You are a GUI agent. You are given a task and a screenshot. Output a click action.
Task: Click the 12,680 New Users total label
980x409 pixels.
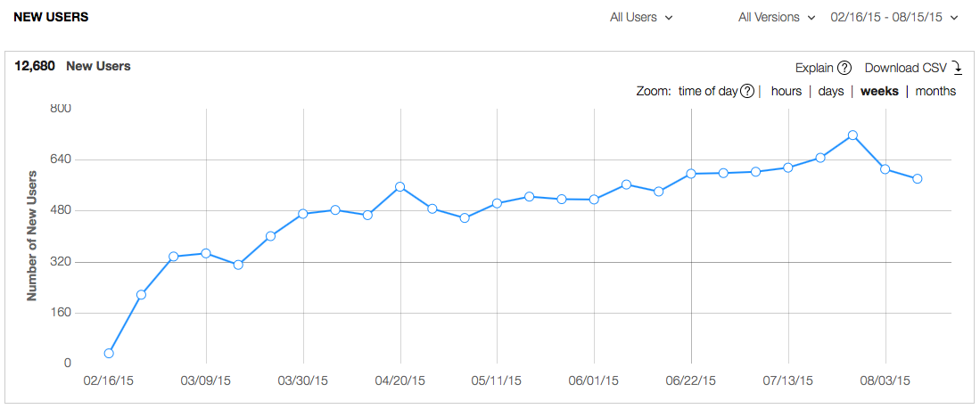tap(72, 66)
